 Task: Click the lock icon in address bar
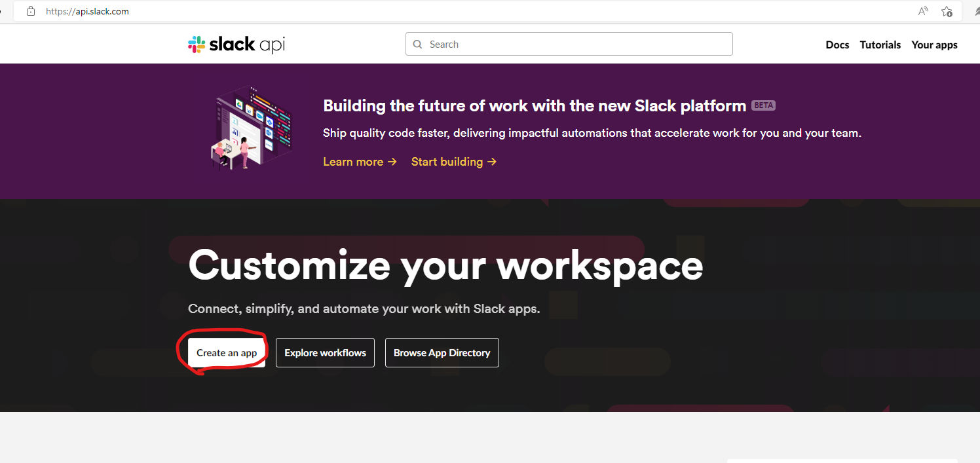click(x=30, y=11)
